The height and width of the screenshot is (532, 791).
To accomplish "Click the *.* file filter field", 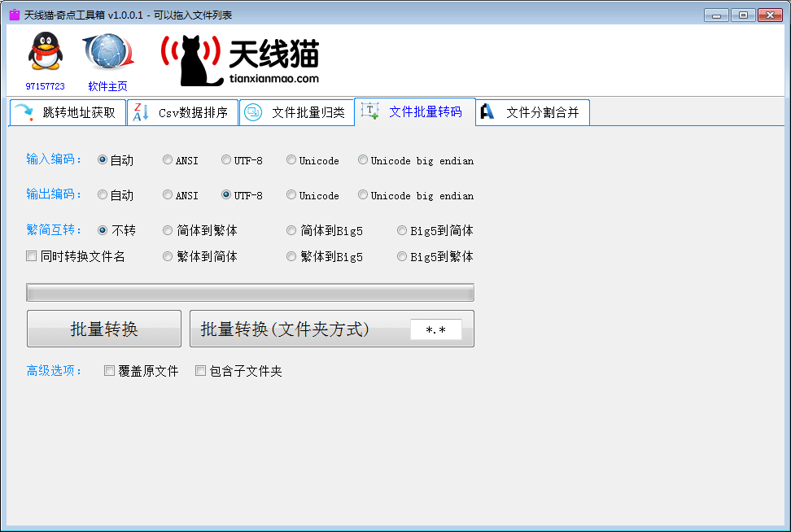I will pos(436,329).
